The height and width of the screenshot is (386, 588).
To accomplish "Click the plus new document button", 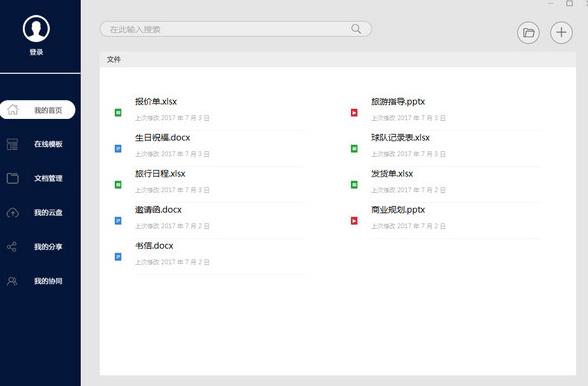I will click(x=561, y=33).
